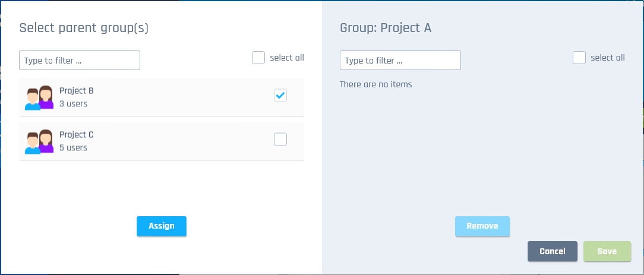Save the group changes
The image size is (644, 275).
607,251
